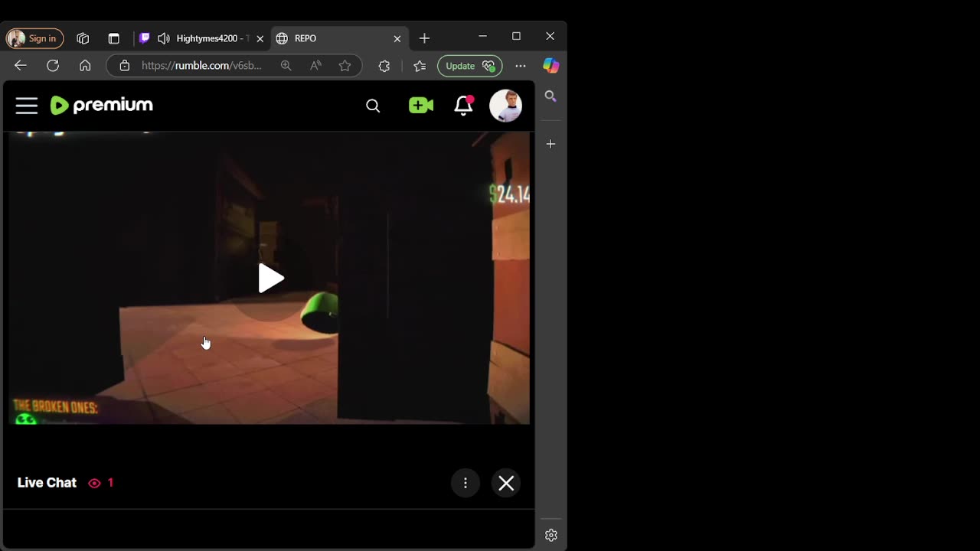Image resolution: width=980 pixels, height=551 pixels.
Task: Open the Copilot sidebar icon
Action: tap(550, 66)
